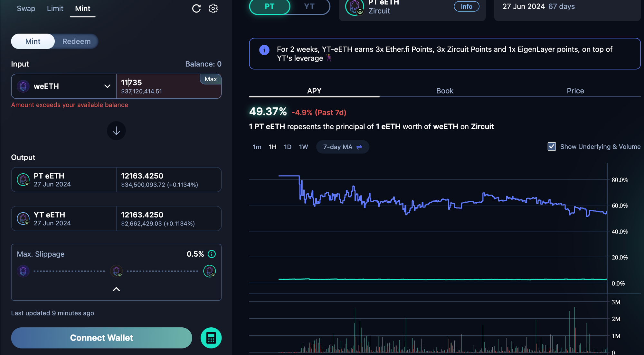Screen dimensions: 644x355
Task: Switch to the APY chart tab
Action: click(314, 91)
